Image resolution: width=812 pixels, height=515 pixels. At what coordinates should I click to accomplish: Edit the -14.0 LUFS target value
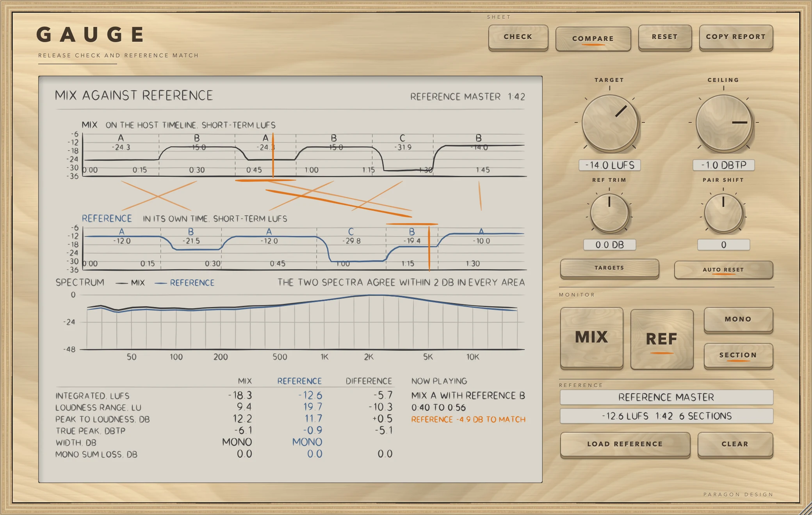point(610,165)
